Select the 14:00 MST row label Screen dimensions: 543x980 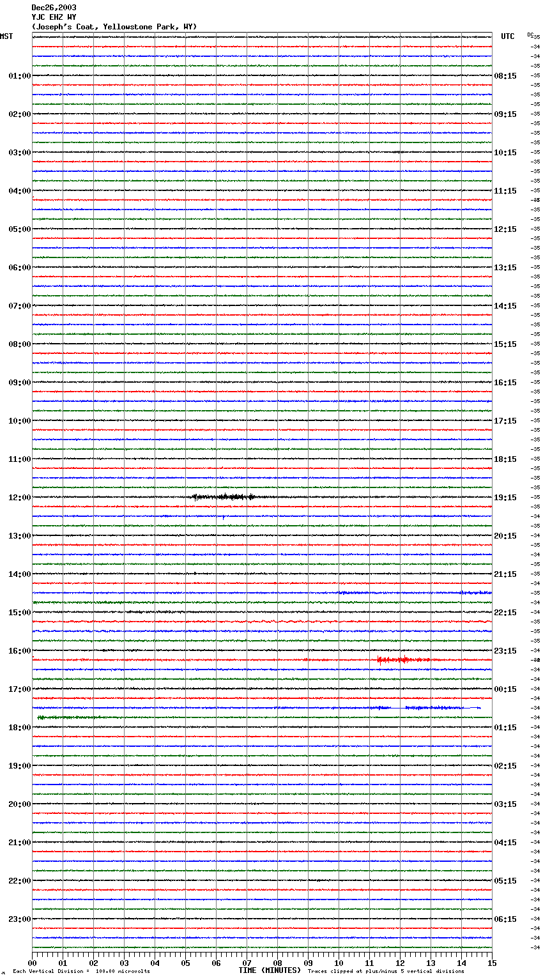pyautogui.click(x=20, y=574)
